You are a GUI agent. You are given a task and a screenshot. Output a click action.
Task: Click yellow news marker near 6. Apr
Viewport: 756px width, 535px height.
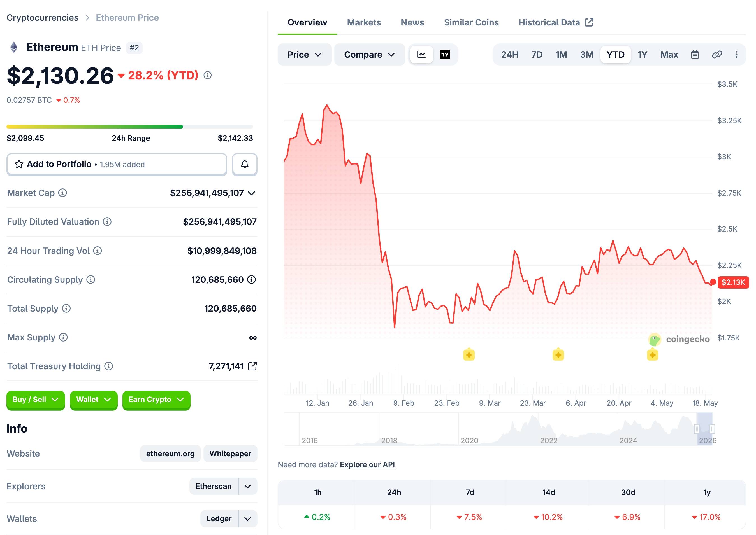pyautogui.click(x=558, y=355)
